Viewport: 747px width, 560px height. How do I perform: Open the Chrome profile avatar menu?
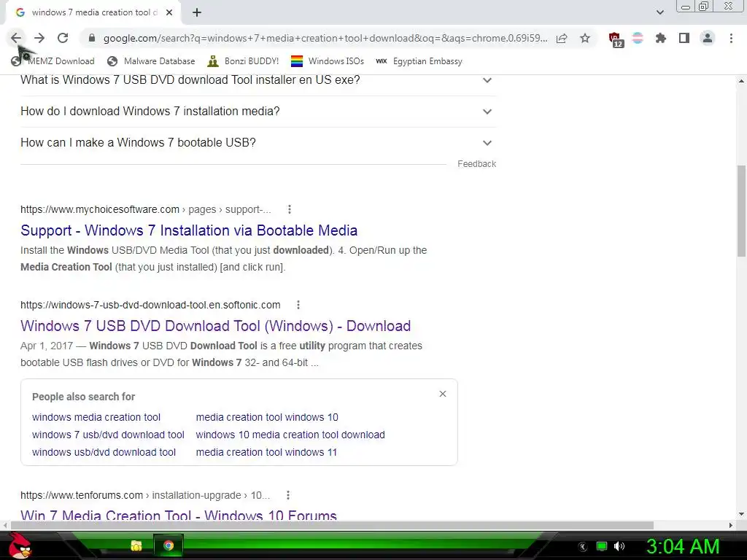(708, 38)
